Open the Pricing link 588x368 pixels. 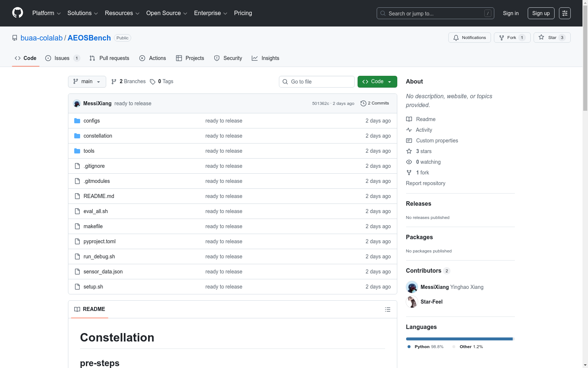(x=243, y=13)
